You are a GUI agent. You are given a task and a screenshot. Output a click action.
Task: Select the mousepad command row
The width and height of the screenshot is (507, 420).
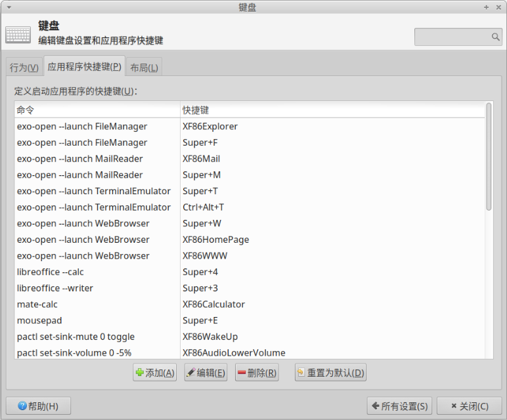tap(250, 320)
